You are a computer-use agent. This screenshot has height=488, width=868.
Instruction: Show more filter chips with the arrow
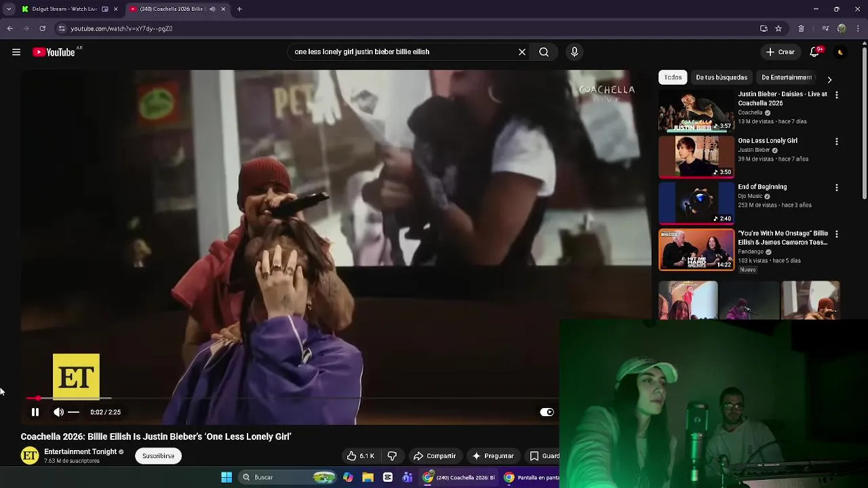(x=829, y=79)
